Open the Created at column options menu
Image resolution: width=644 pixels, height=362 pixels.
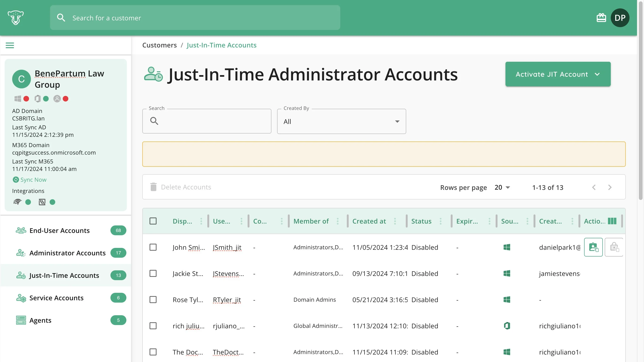pos(395,221)
